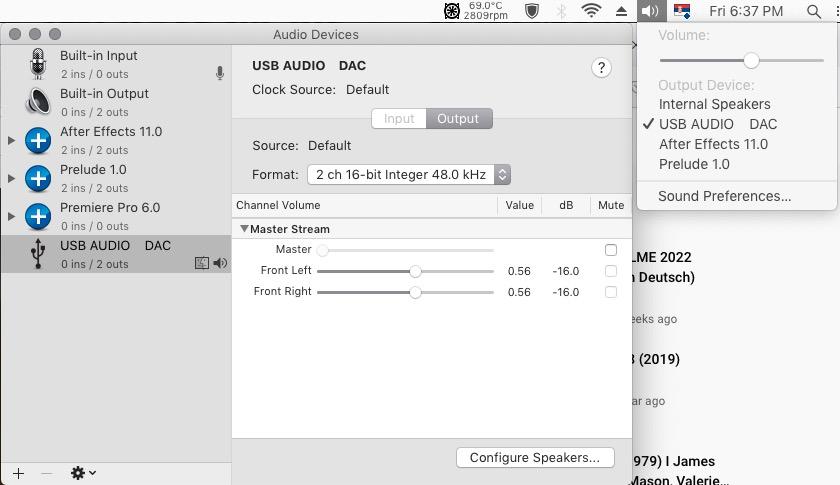Click the Source: Default label
Image resolution: width=840 pixels, height=485 pixels.
(302, 146)
